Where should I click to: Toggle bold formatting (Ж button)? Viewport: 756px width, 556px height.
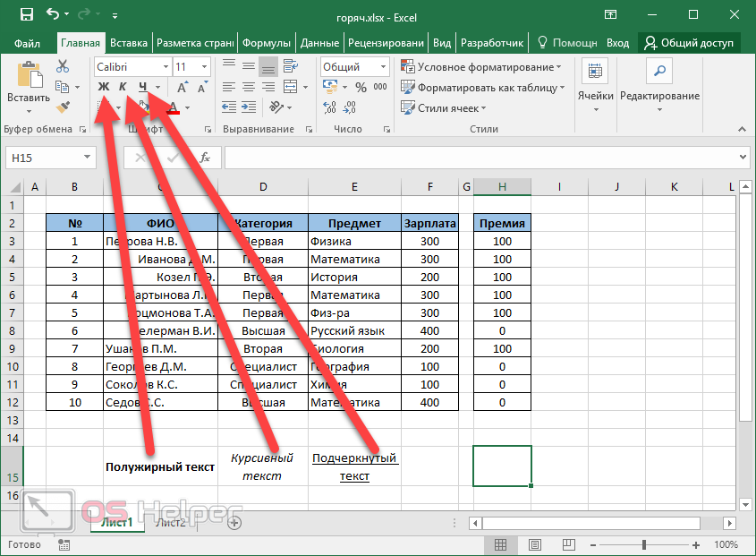point(103,87)
